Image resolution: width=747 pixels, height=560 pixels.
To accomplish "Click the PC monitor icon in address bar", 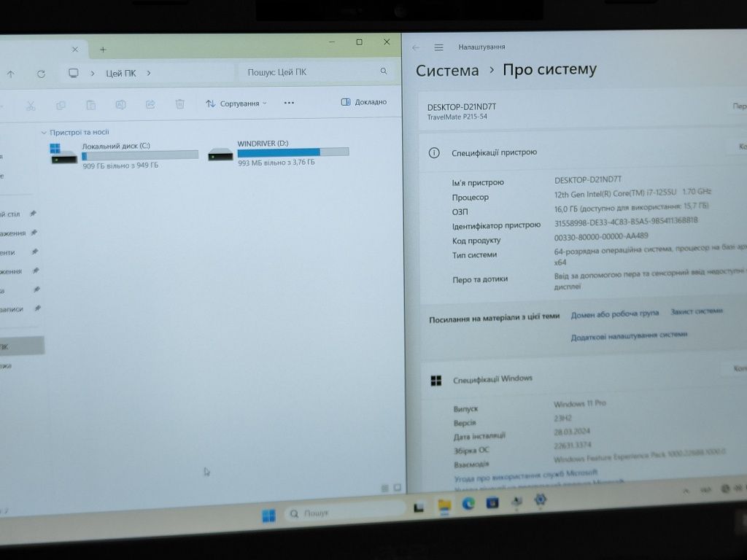I will pyautogui.click(x=74, y=73).
